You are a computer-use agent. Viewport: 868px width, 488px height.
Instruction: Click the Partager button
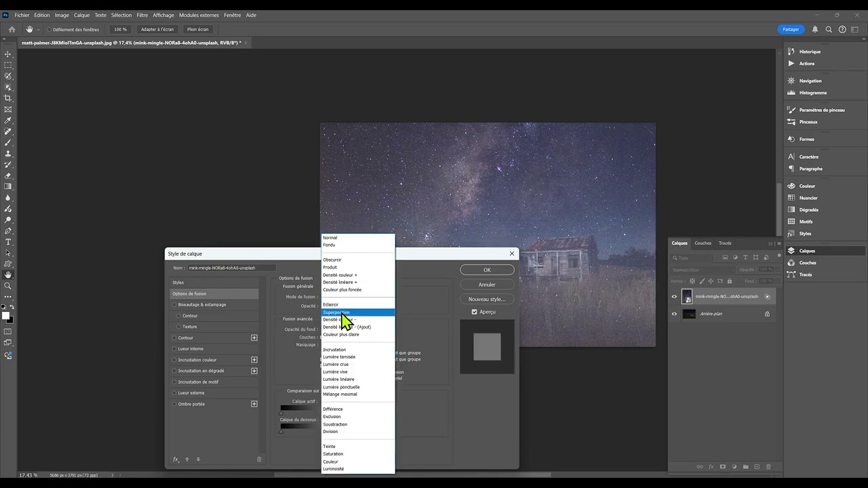point(791,29)
